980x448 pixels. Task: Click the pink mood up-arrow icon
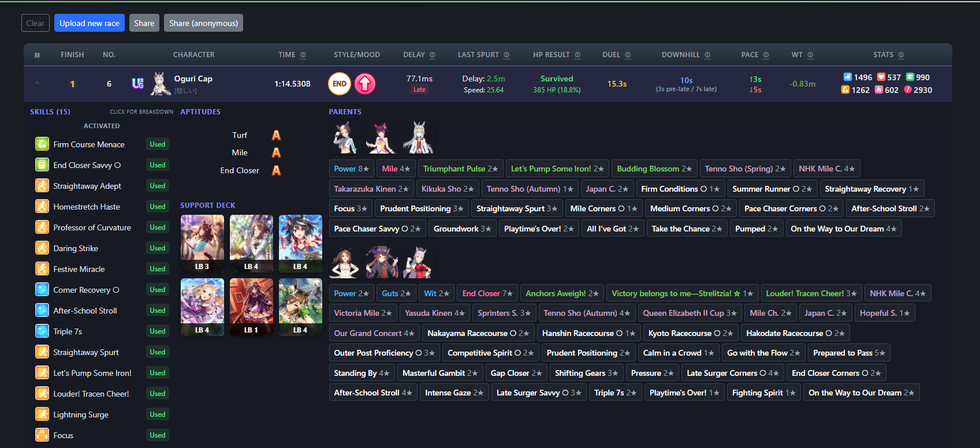coord(365,84)
